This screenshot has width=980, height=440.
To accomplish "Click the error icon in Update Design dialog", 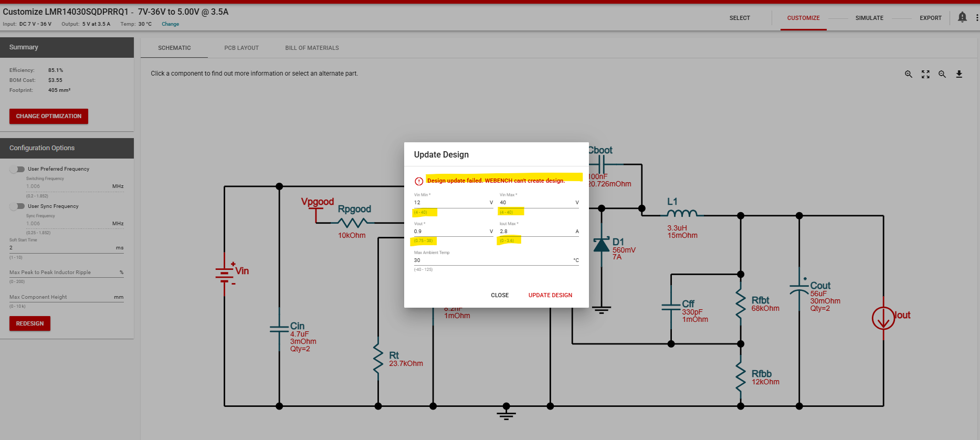I will [x=419, y=181].
